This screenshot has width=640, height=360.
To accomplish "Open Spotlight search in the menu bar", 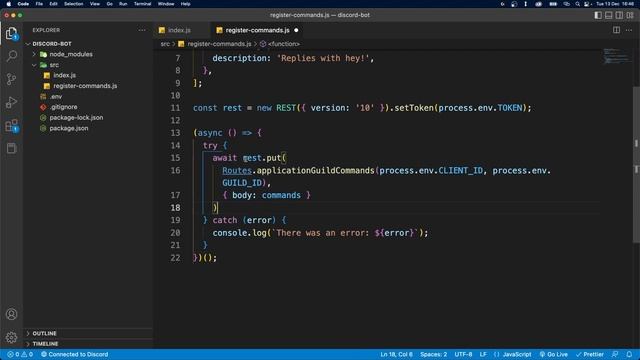I will click(577, 4).
